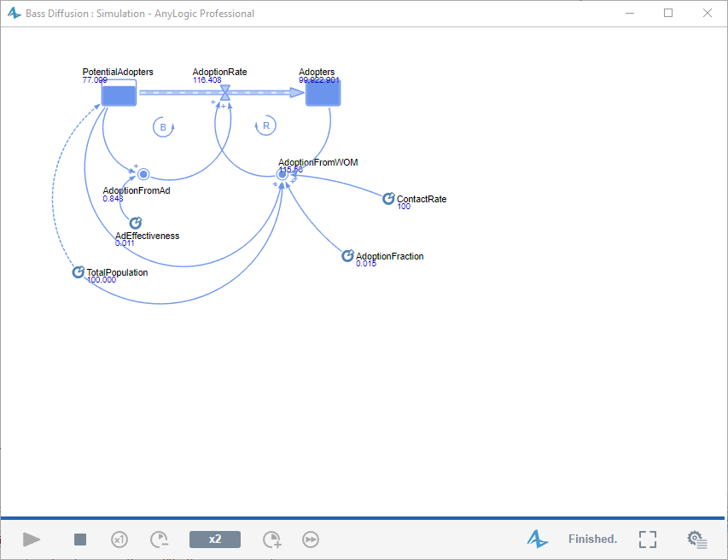Click the AdoptionFromWOM auxiliary variable
The width and height of the screenshot is (728, 560).
pos(282,173)
